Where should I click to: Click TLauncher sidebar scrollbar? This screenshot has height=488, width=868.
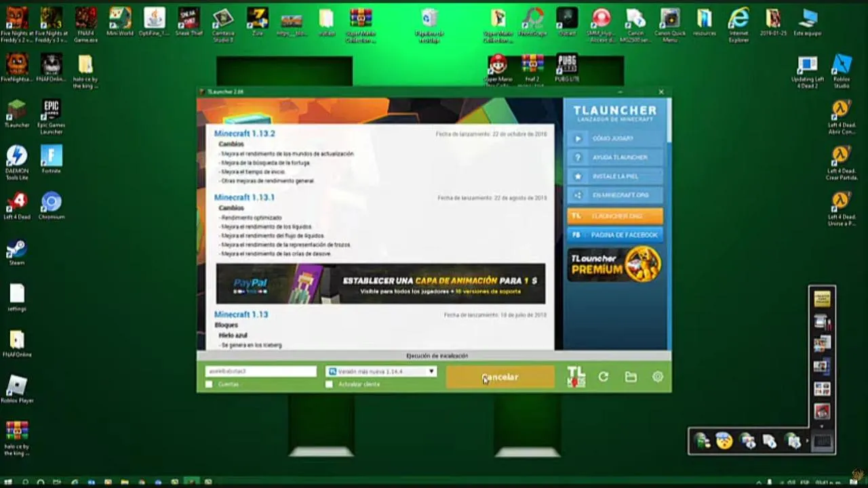[669, 121]
